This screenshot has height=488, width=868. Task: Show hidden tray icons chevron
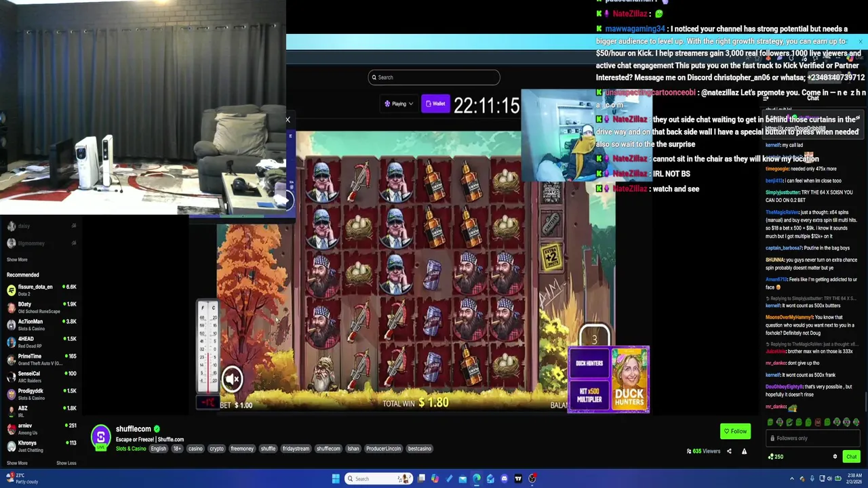792,479
